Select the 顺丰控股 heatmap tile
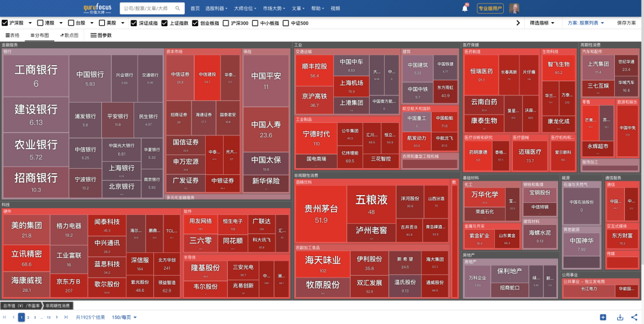Viewport: 644px width, 324px height. coord(315,70)
